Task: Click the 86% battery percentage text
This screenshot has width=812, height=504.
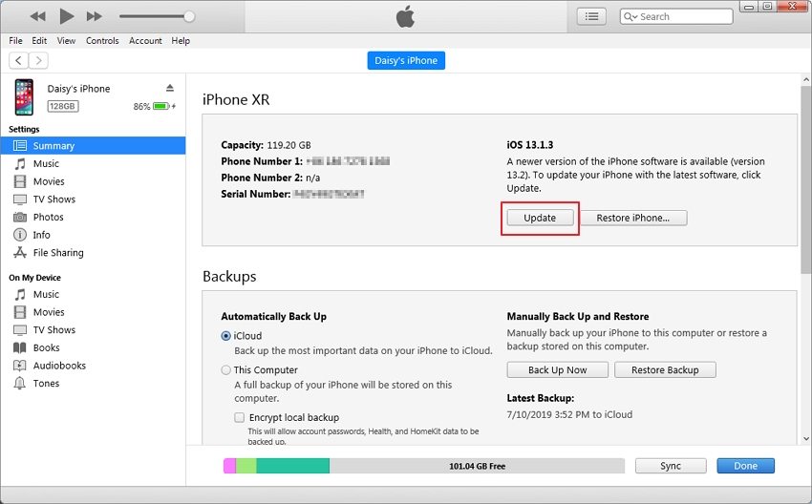Action: coord(141,107)
